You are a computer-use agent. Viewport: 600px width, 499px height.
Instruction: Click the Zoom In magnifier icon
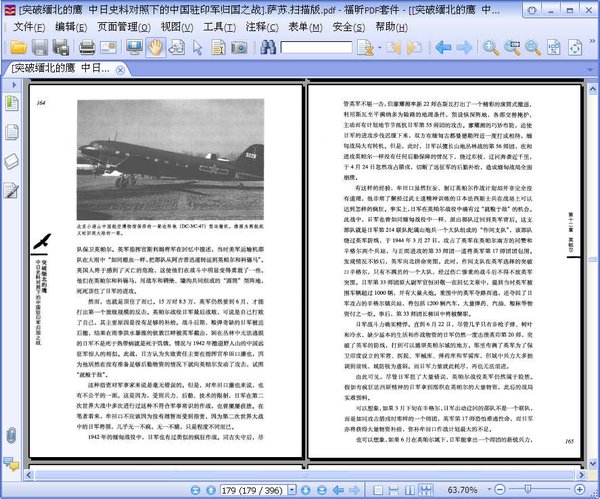tap(491, 48)
